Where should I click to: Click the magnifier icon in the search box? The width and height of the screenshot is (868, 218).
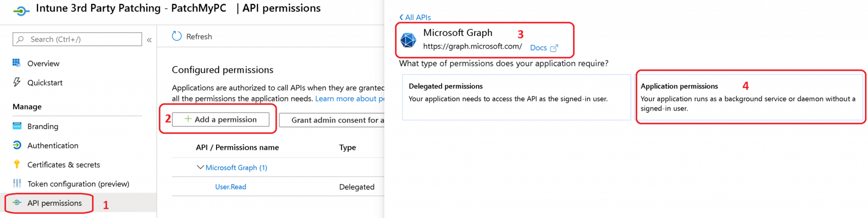pos(20,39)
